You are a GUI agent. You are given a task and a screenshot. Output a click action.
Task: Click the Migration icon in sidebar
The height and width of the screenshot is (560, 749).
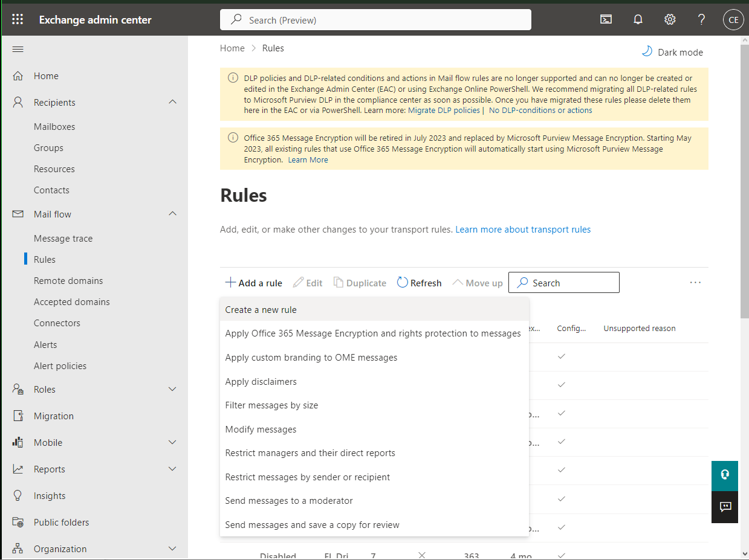[18, 416]
